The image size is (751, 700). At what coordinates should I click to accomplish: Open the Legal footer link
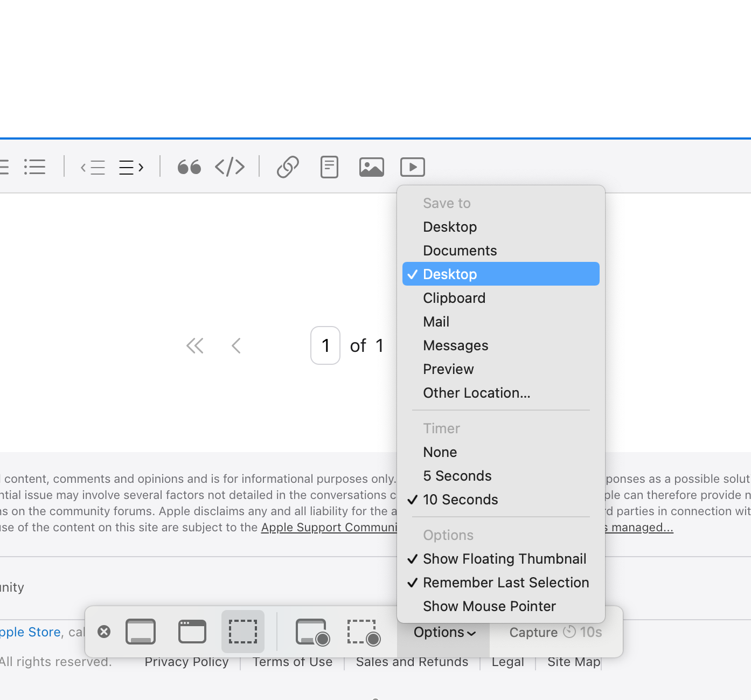click(x=507, y=662)
